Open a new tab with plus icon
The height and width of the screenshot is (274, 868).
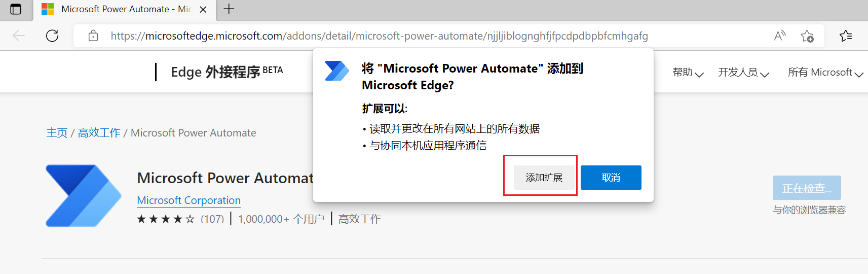click(x=229, y=9)
